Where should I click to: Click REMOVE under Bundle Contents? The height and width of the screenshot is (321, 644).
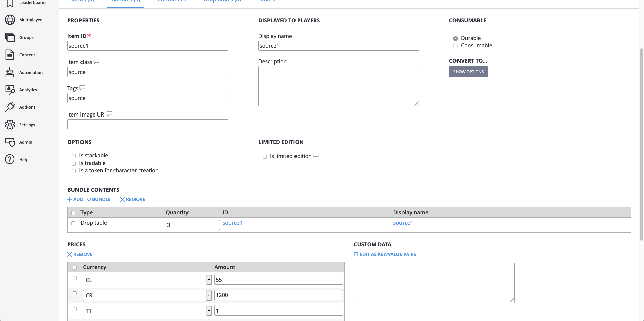coord(132,199)
